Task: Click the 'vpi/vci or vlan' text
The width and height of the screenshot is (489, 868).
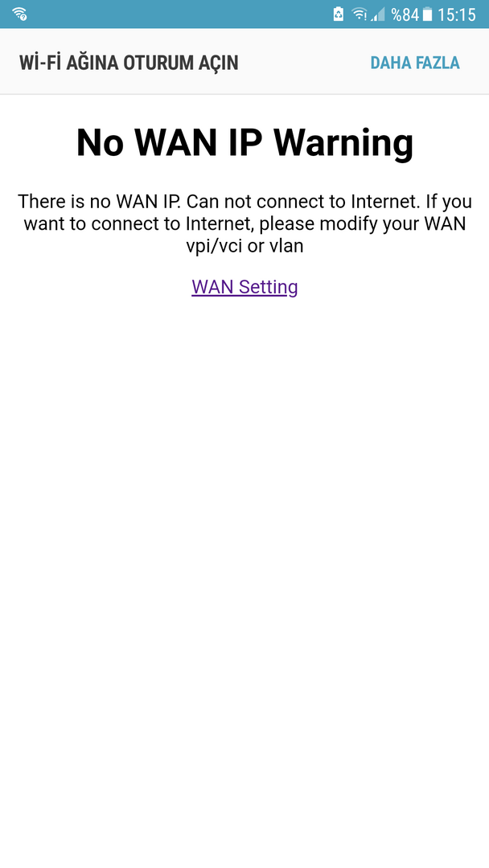Action: point(244,246)
